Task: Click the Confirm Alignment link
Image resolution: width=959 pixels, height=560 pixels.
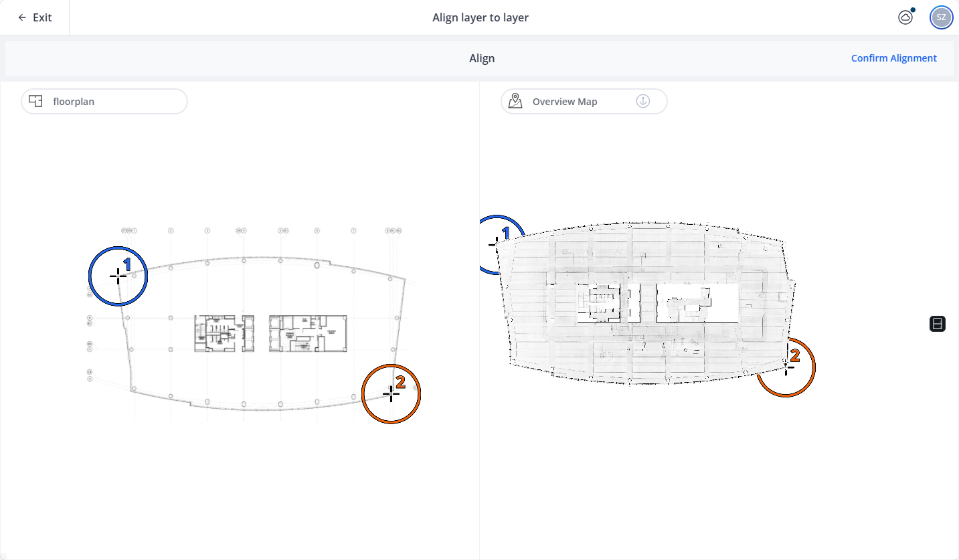Action: pos(893,58)
